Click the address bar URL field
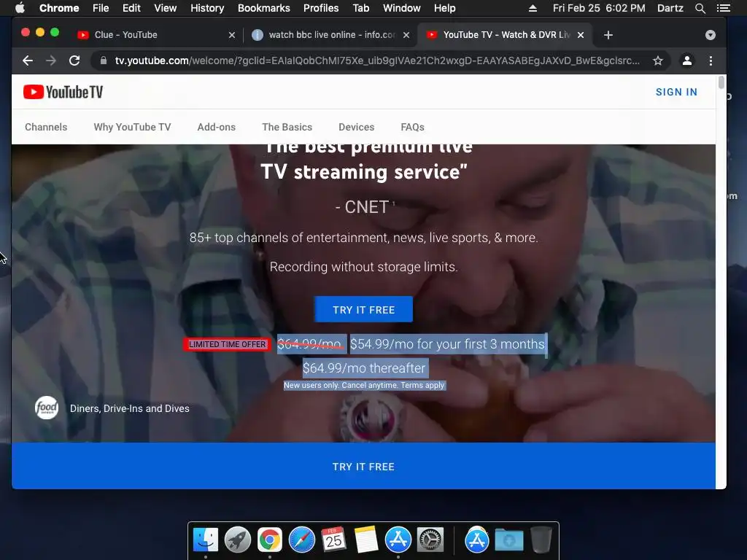Image resolution: width=747 pixels, height=560 pixels. point(377,61)
